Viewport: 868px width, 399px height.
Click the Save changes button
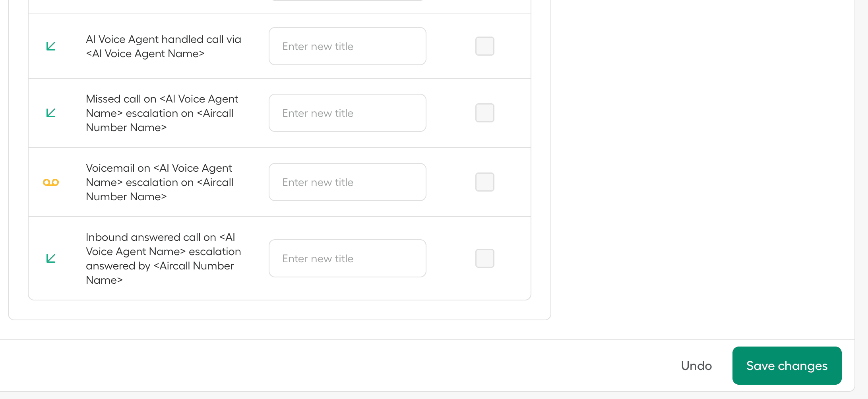[787, 366]
